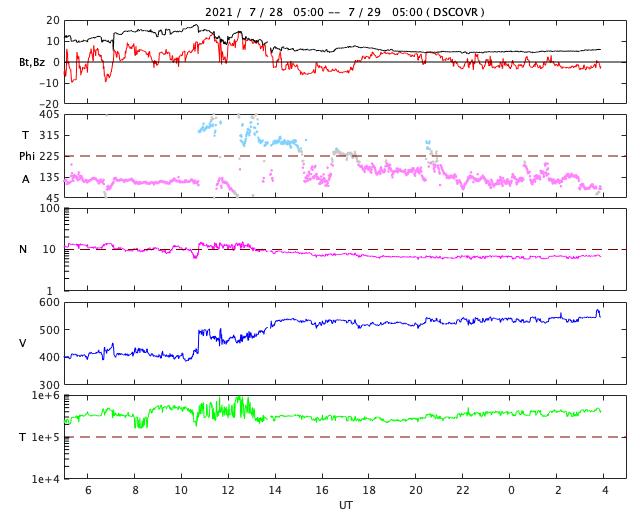The width and height of the screenshot is (640, 512).
Task: Click the "-20" tick on the Bt,Bz axis
Action: tap(49, 104)
